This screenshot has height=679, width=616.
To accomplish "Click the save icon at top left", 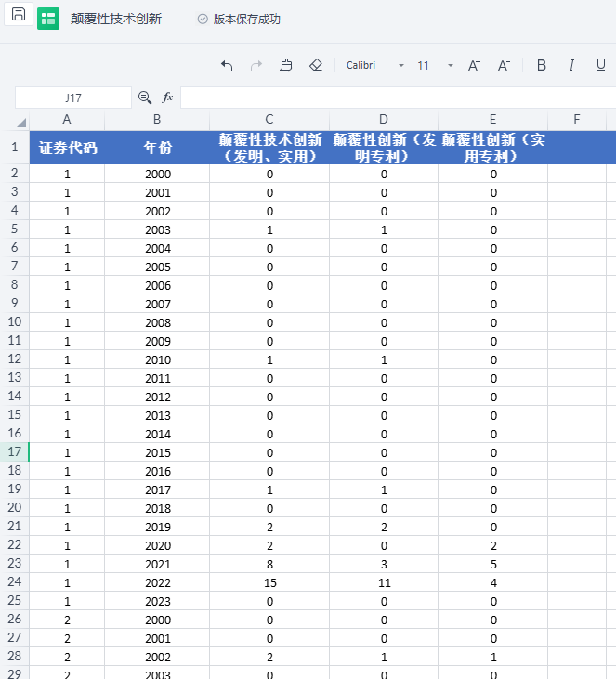I will click(x=19, y=14).
